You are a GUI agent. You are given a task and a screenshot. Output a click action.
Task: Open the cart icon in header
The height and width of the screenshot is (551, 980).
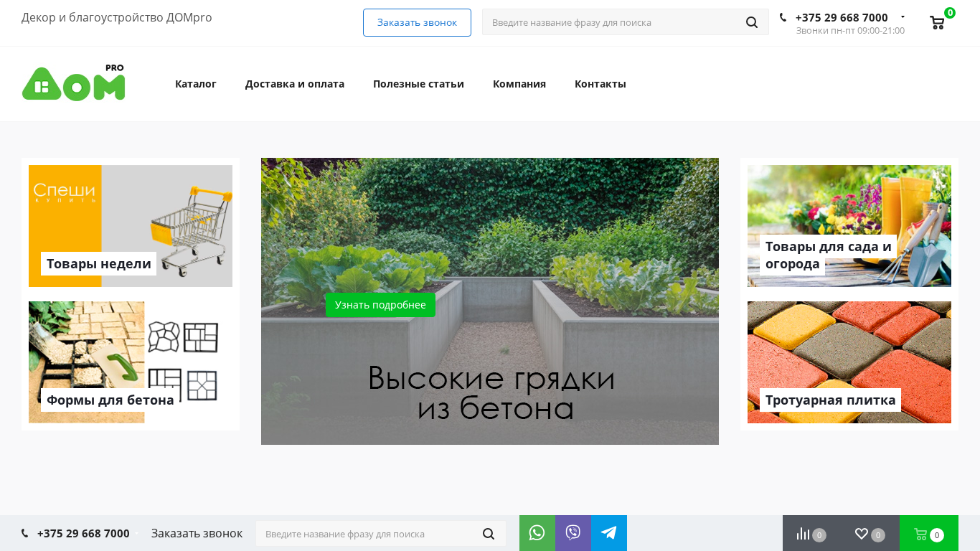pos(937,23)
